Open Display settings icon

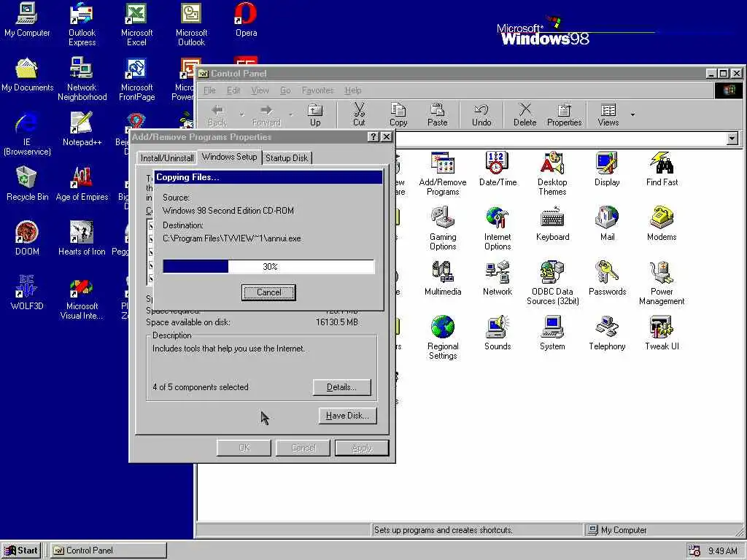(607, 168)
